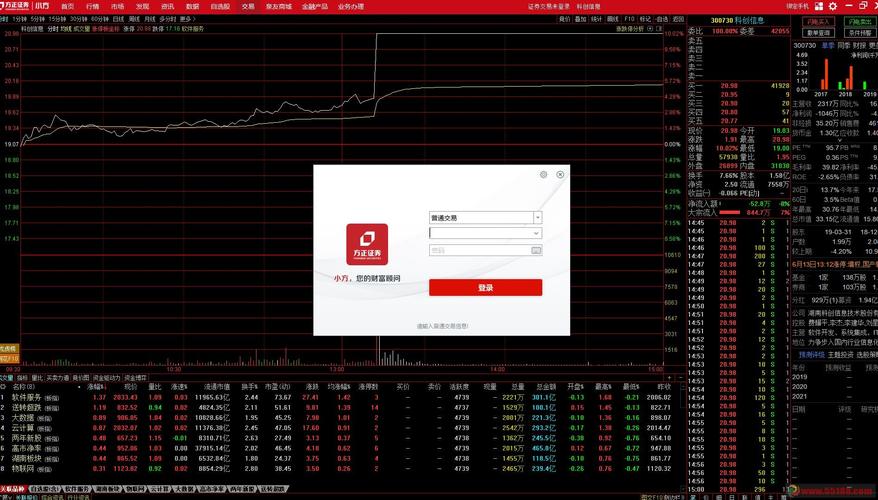Switch chart to 1分钟 period

(x=20, y=19)
